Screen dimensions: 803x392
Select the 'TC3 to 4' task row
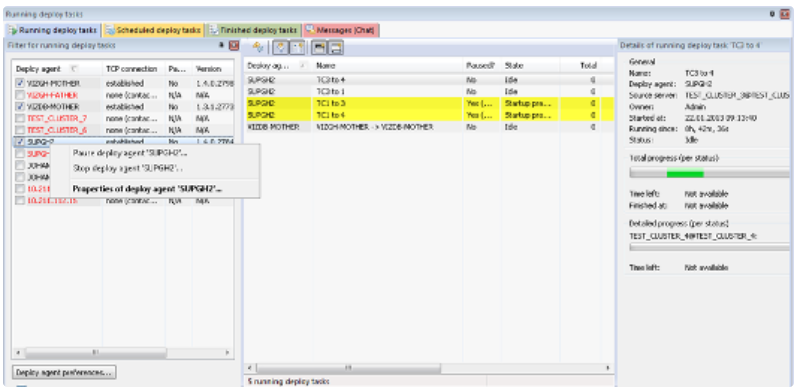pyautogui.click(x=429, y=80)
